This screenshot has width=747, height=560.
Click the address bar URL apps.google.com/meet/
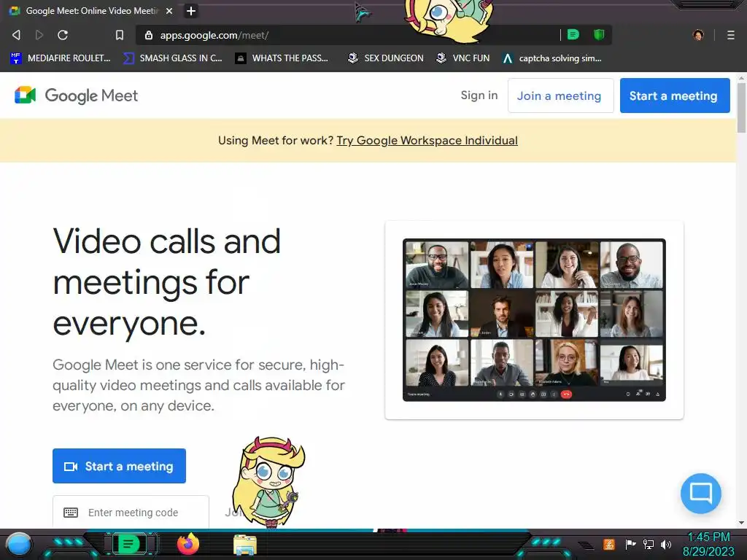click(x=214, y=35)
